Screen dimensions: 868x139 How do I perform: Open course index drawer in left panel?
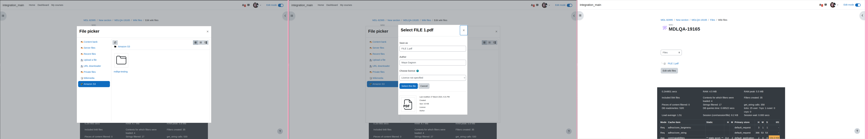coord(3,16)
